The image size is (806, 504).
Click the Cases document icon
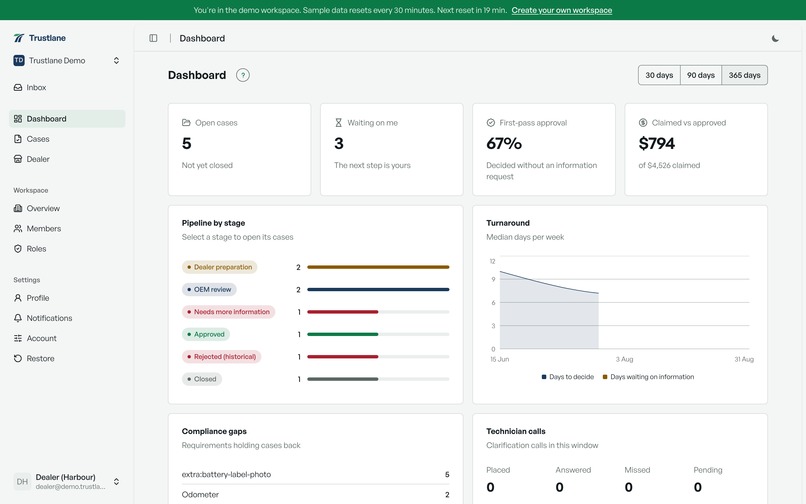pyautogui.click(x=18, y=139)
